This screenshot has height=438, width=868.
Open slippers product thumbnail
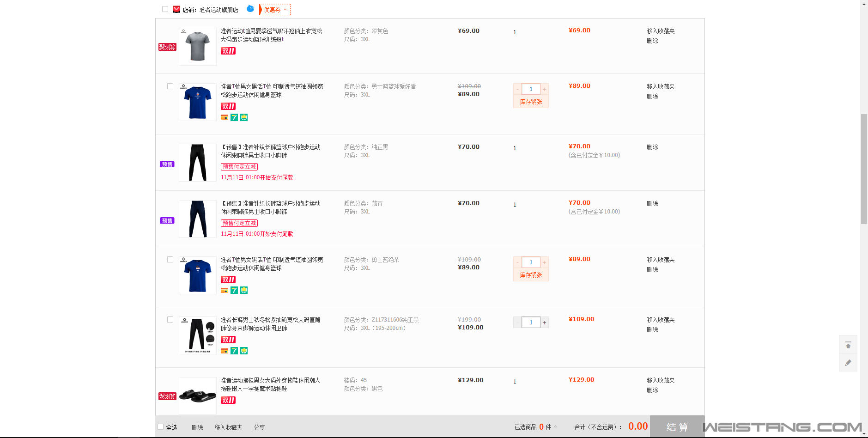198,396
